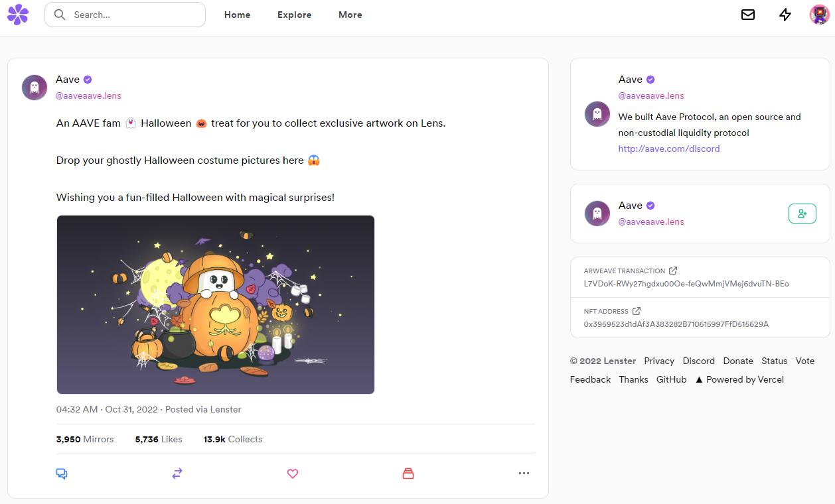Click the comment icon under the post
835x504 pixels.
tap(62, 473)
